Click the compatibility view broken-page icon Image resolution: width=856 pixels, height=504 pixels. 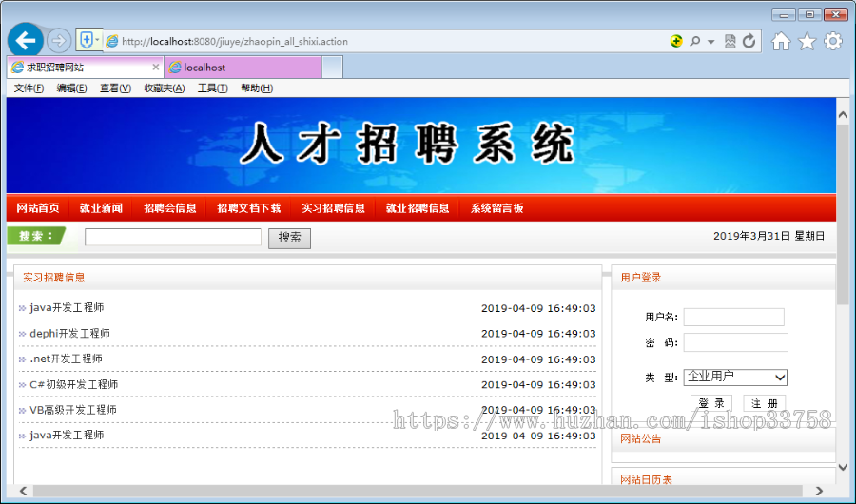730,41
